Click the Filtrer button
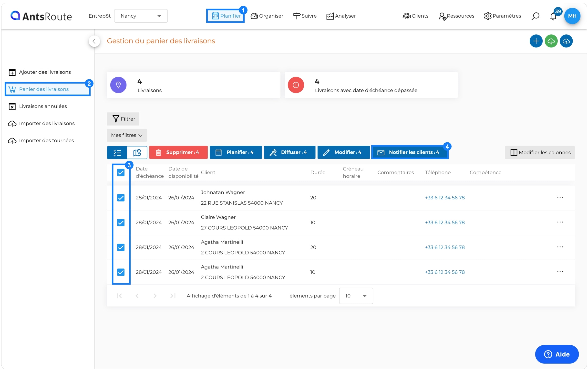Viewport: 588px width, 372px height. 123,119
